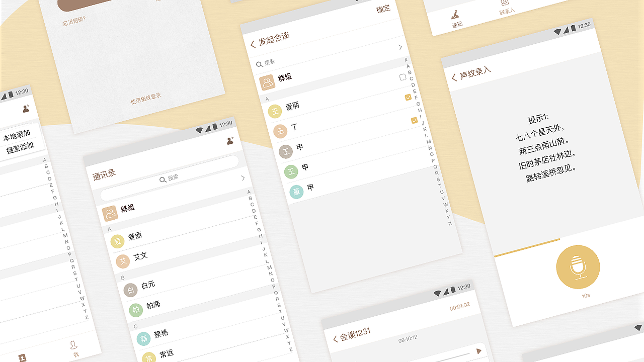Image resolution: width=644 pixels, height=362 pixels.
Task: Click the 群组 label in 通讯录
Action: tap(127, 208)
